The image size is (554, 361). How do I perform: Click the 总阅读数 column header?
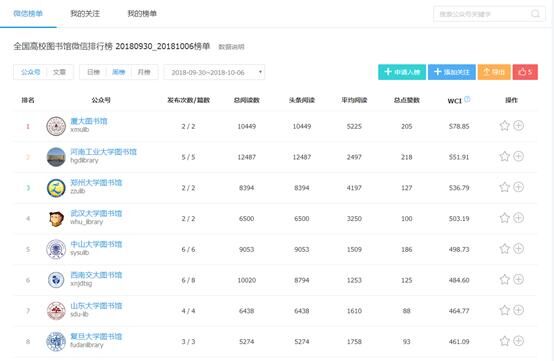247,100
